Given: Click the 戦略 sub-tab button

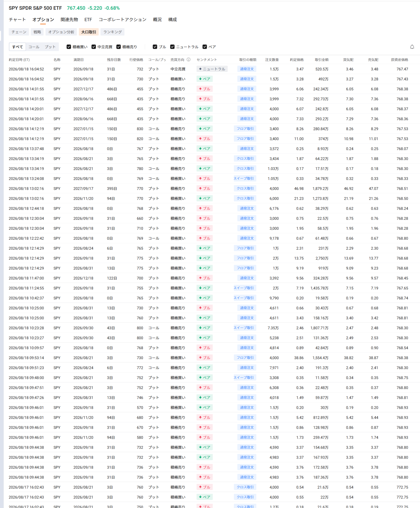Looking at the screenshot, I should pyautogui.click(x=37, y=32).
